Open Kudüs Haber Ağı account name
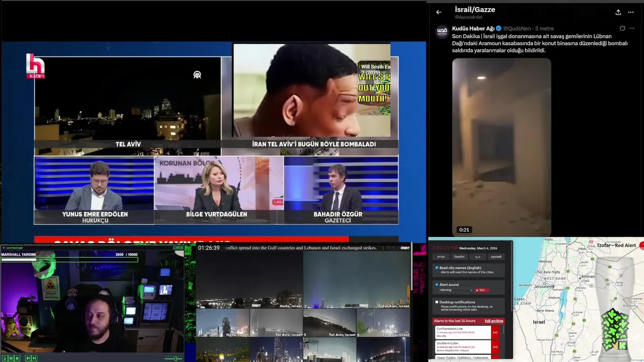Screen dimensions: 644x362 coord(473,29)
